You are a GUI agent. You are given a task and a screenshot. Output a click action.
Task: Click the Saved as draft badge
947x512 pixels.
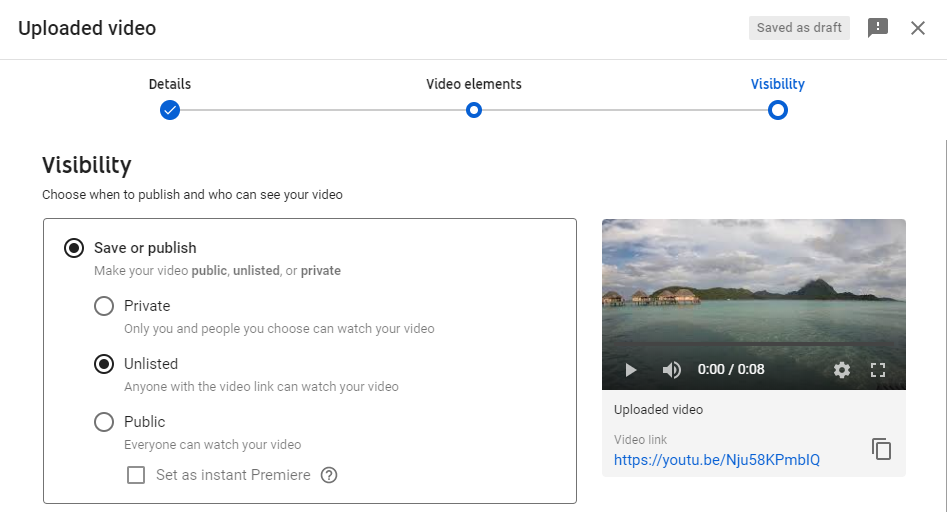[799, 28]
